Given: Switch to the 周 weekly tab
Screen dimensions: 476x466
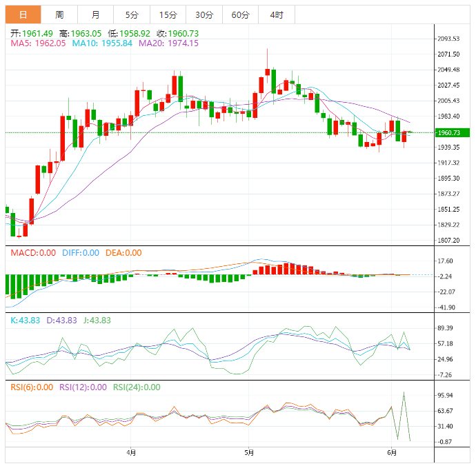Looking at the screenshot, I should (x=59, y=14).
